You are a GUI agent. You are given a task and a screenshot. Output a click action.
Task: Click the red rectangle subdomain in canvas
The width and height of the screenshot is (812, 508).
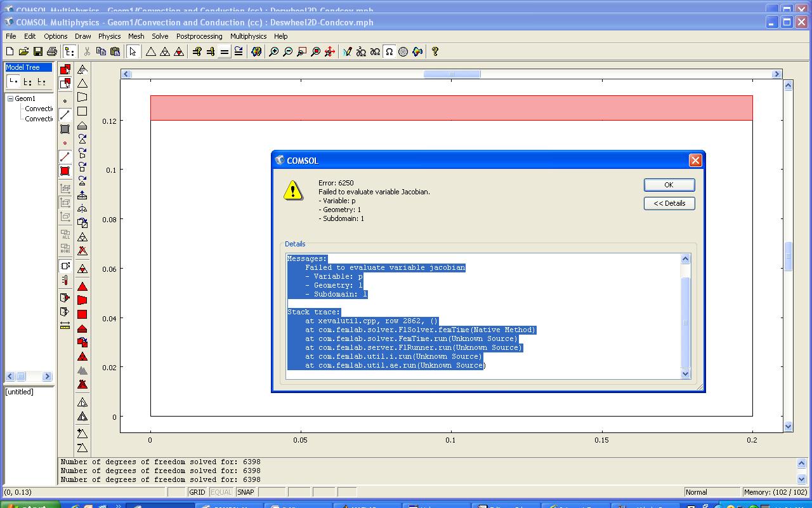(451, 108)
